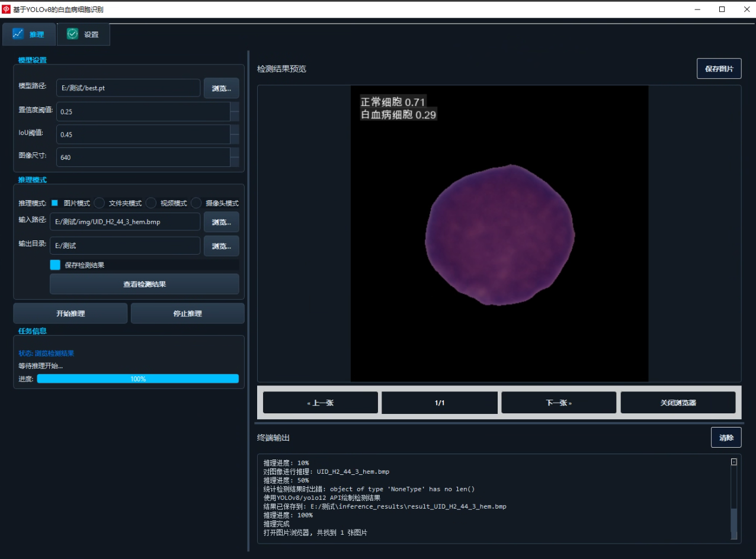Image resolution: width=756 pixels, height=559 pixels.
Task: Decrease the 置信度阈值 with its down arrow
Action: (x=235, y=116)
